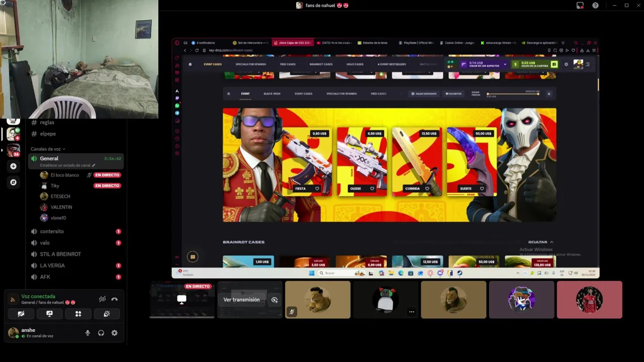644x362 pixels.
Task: Click Windows Start button in stream
Action: click(x=311, y=273)
